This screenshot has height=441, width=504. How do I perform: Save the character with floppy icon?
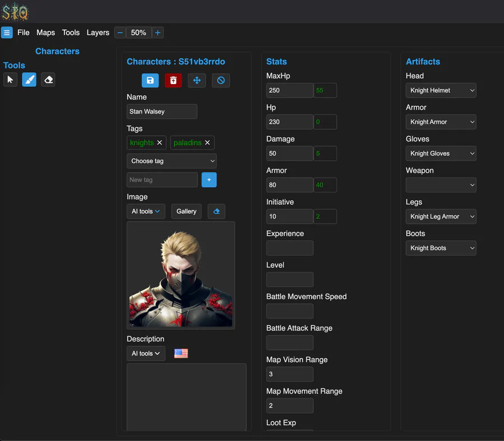click(x=150, y=80)
